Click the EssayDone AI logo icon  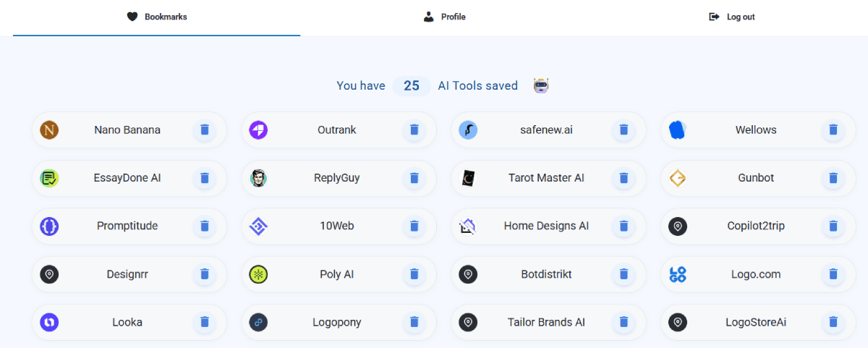tap(49, 178)
